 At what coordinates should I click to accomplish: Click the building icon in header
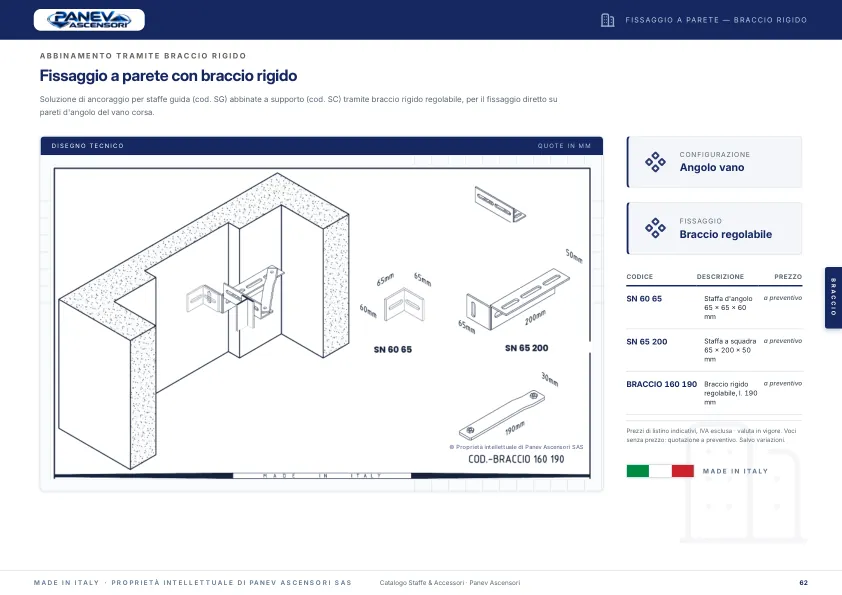click(x=607, y=20)
